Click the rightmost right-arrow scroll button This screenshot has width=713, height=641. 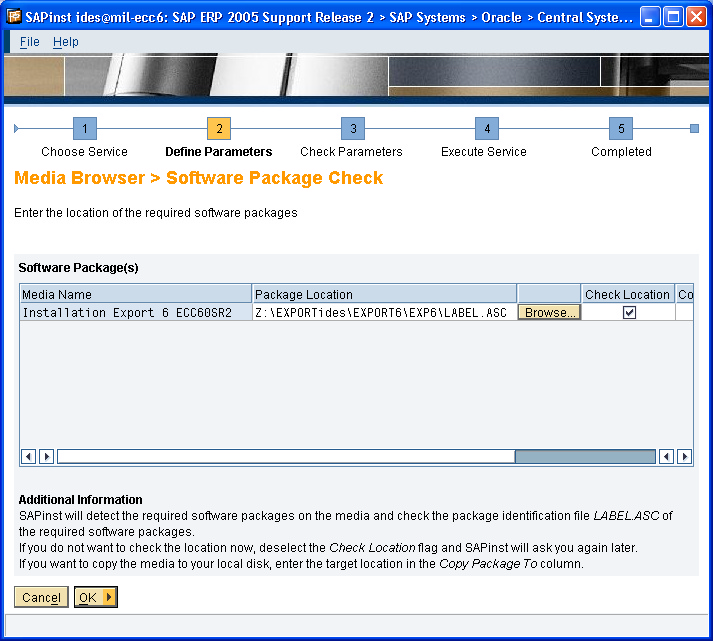coord(684,456)
